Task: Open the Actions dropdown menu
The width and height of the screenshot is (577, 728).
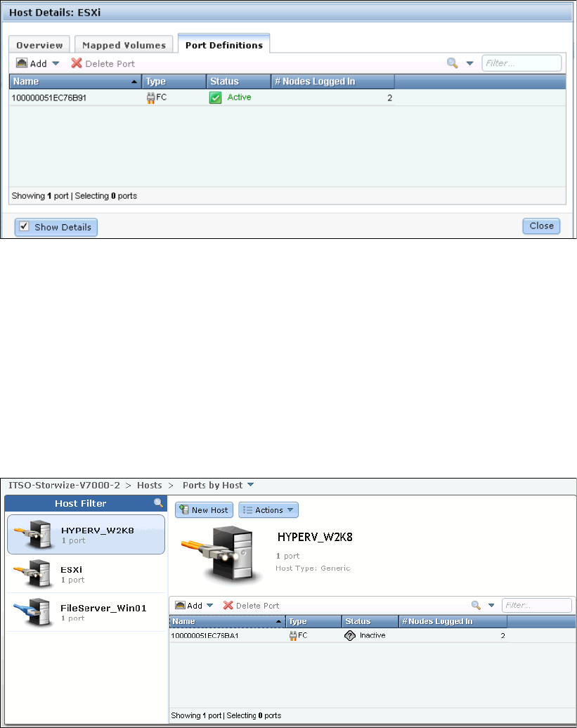Action: pos(268,510)
